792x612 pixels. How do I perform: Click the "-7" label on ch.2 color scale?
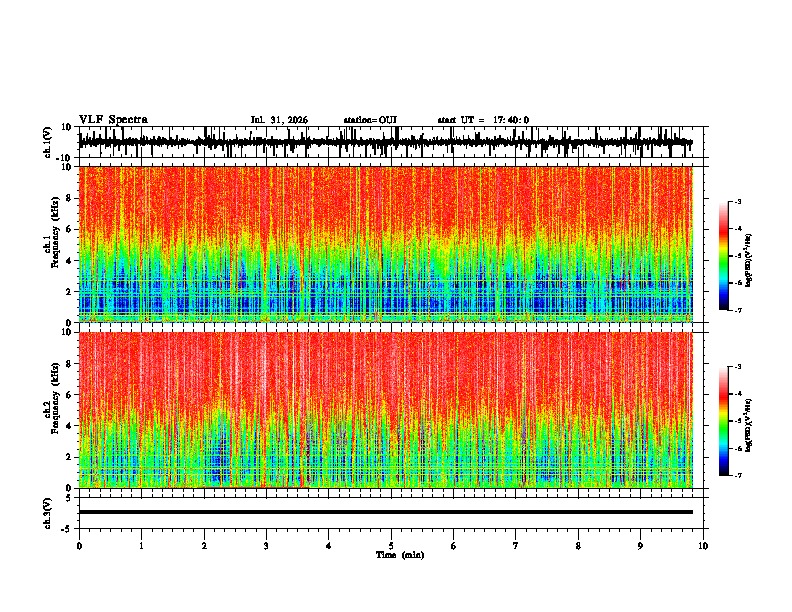[x=738, y=475]
